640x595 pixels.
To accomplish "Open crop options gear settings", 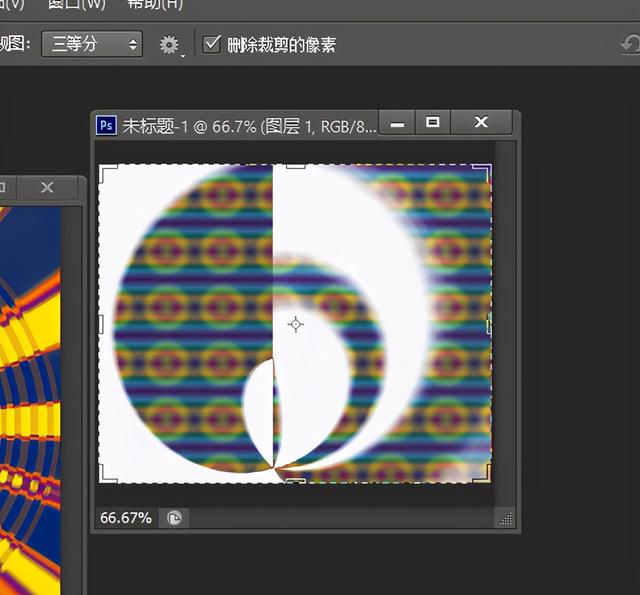I will (170, 45).
